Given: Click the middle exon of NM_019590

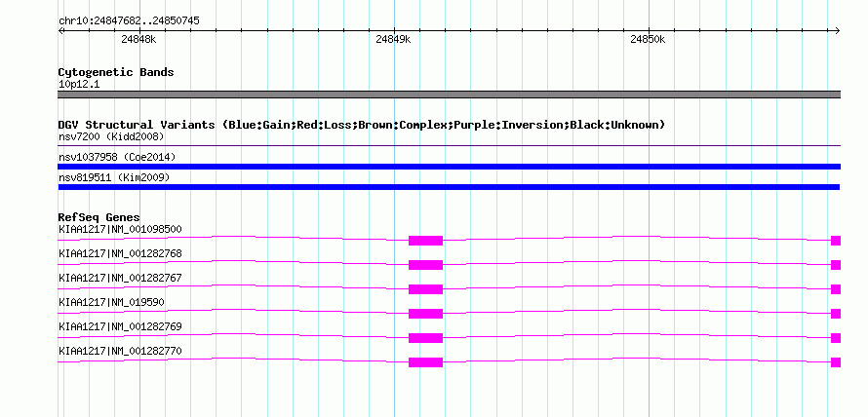Looking at the screenshot, I should [x=425, y=314].
